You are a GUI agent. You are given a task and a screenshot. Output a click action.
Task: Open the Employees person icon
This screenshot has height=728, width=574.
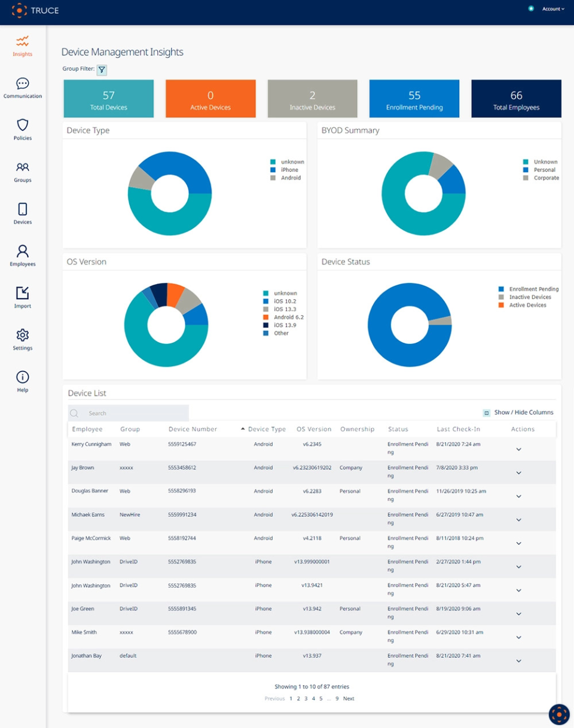coord(22,251)
